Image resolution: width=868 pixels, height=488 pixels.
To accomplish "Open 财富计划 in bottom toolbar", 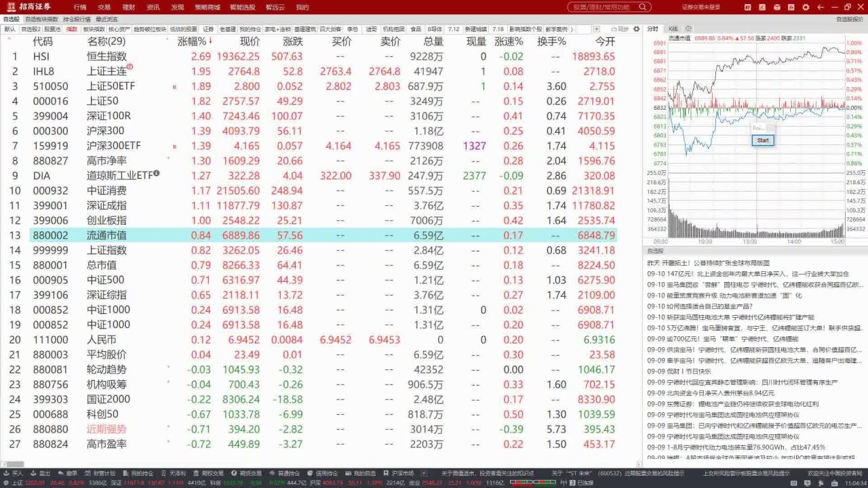I will 100,473.
